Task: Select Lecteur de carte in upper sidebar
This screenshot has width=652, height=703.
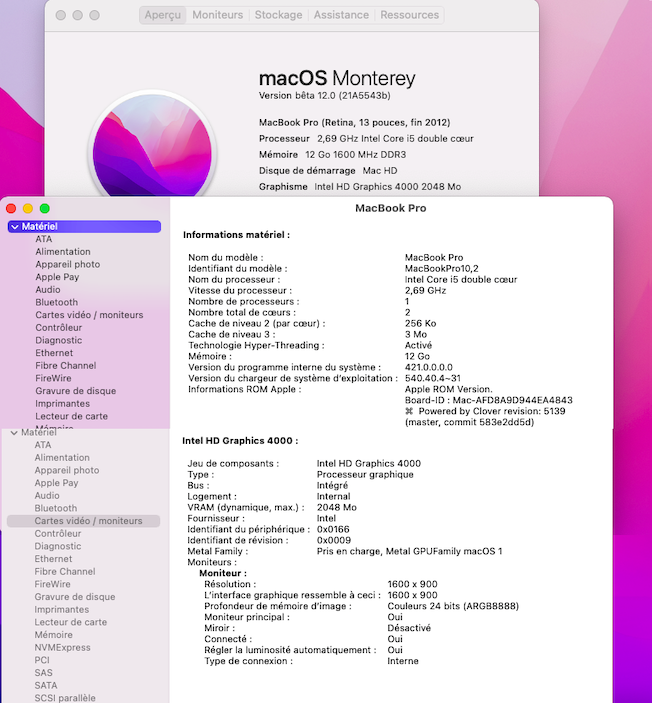Action: point(71,416)
